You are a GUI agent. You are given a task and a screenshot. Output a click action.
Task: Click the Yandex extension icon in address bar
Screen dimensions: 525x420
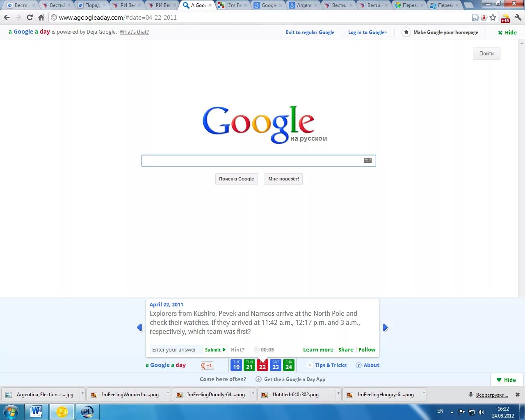pos(484,18)
